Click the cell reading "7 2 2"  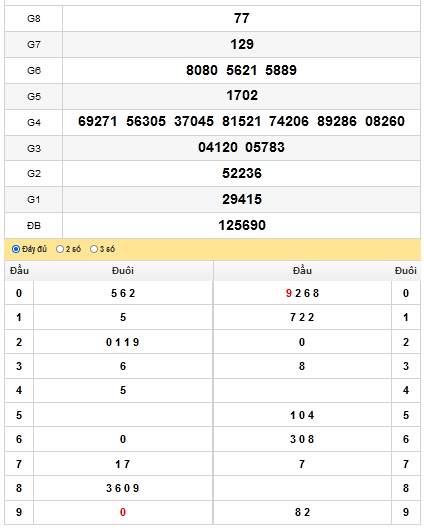coord(302,317)
